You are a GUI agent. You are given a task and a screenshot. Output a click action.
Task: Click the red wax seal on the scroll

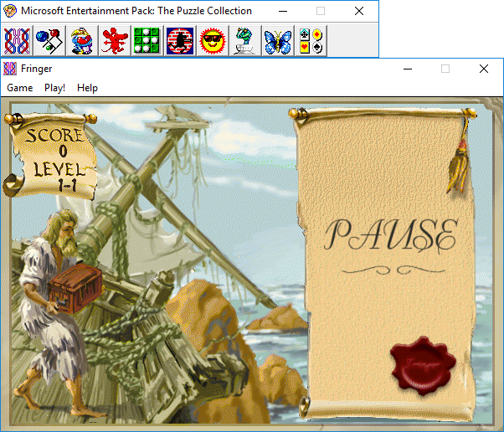pyautogui.click(x=423, y=366)
